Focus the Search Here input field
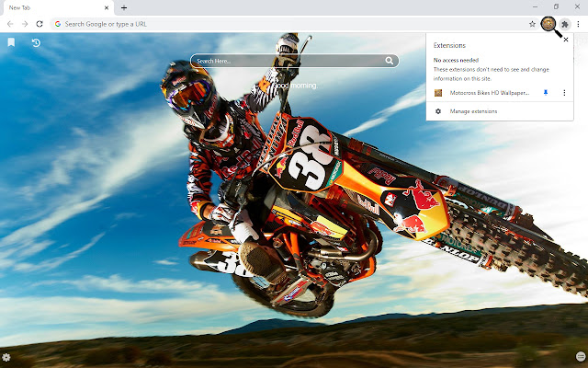 (294, 61)
